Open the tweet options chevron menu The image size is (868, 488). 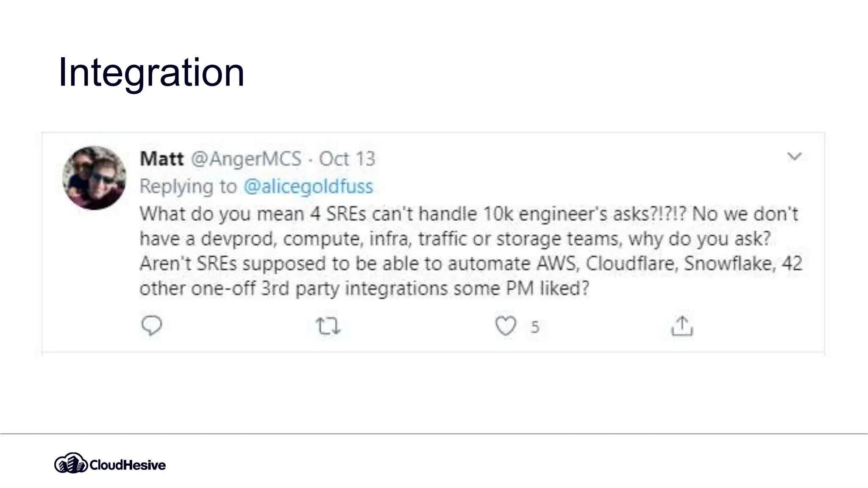(794, 156)
